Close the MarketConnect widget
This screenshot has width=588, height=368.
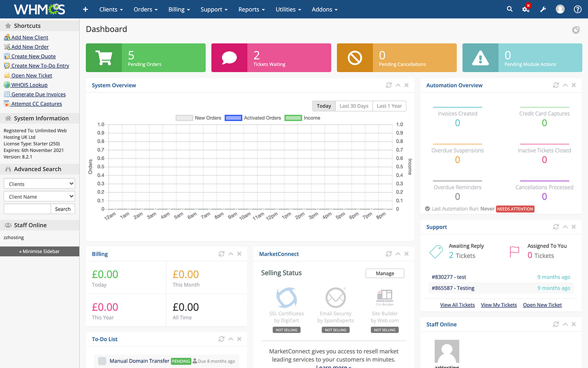click(407, 254)
